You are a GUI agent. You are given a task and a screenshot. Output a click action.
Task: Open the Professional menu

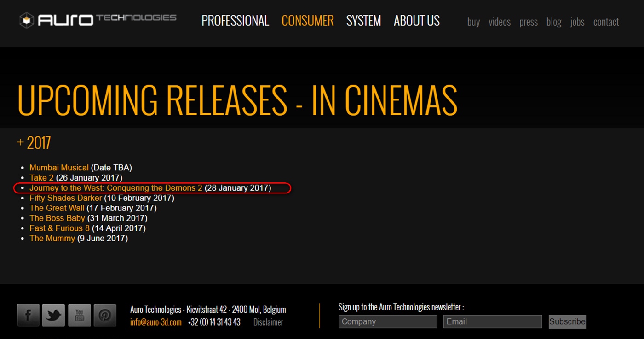pos(235,21)
